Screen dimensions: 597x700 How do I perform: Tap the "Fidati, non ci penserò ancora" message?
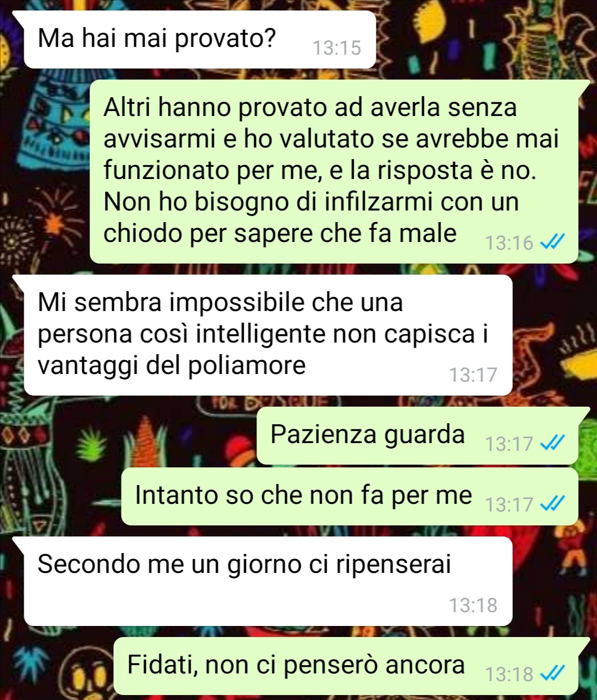click(x=346, y=666)
